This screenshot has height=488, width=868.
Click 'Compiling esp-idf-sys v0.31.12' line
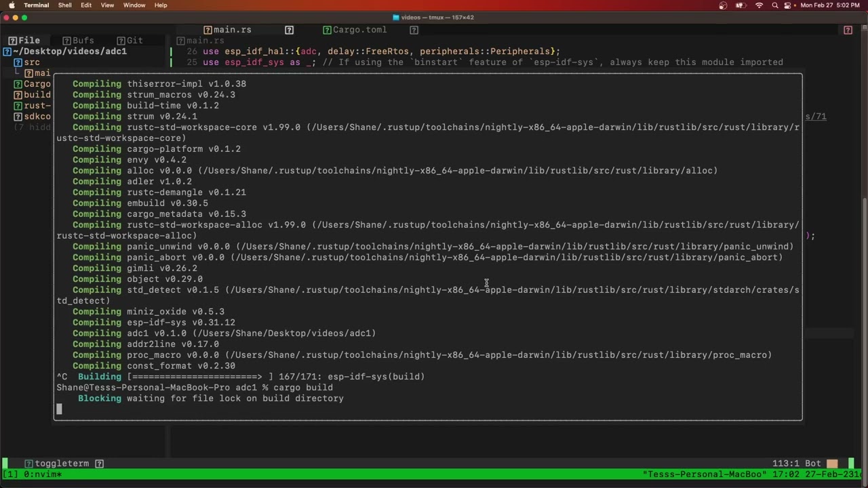coord(154,323)
